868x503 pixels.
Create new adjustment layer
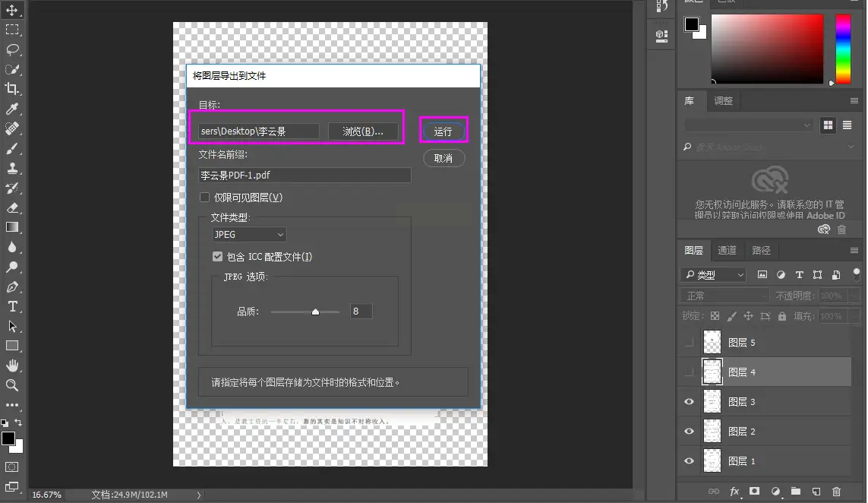pyautogui.click(x=775, y=492)
